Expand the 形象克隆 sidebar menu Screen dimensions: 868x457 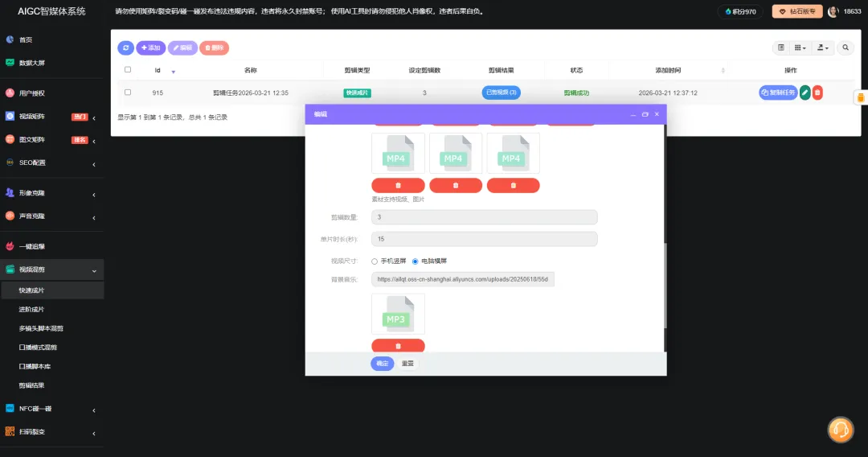[x=52, y=193]
